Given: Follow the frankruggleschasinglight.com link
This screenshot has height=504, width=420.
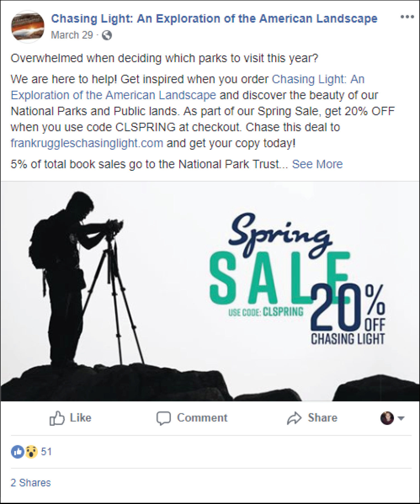Looking at the screenshot, I should [87, 143].
